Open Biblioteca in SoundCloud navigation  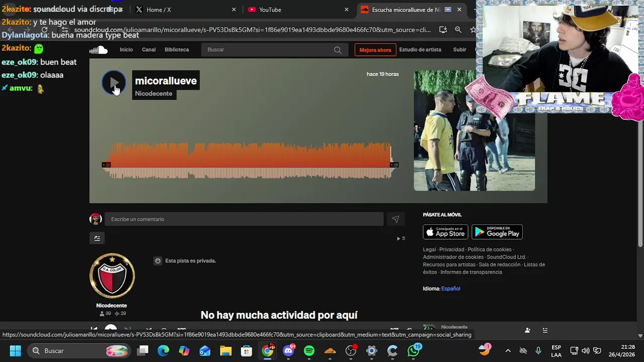point(177,50)
